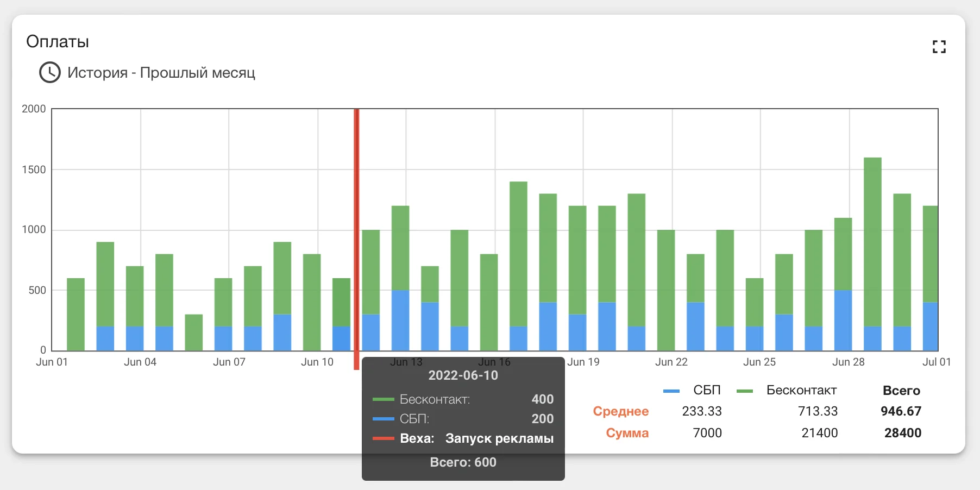The height and width of the screenshot is (490, 980).
Task: Click the 1000 y-axis label
Action: click(x=34, y=229)
